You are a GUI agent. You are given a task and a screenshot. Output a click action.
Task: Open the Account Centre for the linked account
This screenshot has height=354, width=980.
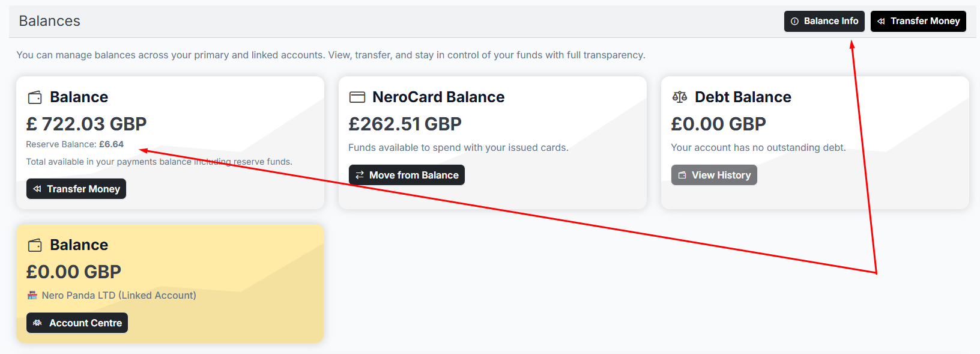77,323
